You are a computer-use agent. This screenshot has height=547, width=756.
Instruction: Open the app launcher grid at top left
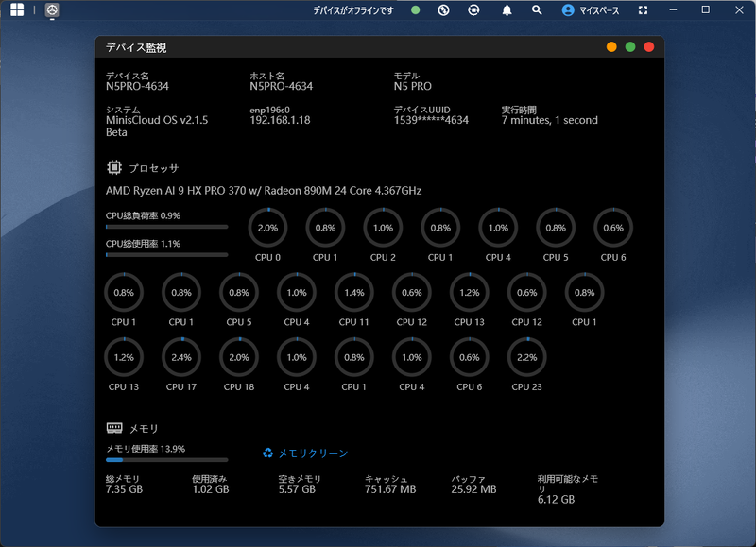pos(18,10)
